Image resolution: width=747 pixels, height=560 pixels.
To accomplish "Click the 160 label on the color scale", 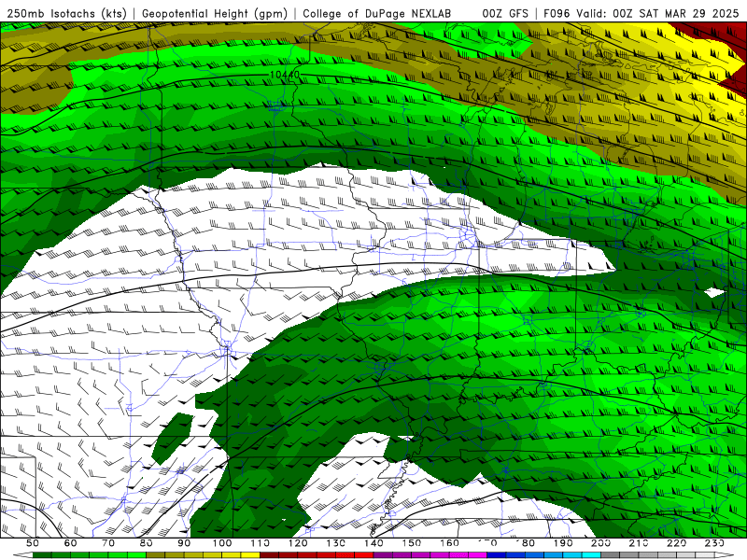I will pyautogui.click(x=450, y=543).
